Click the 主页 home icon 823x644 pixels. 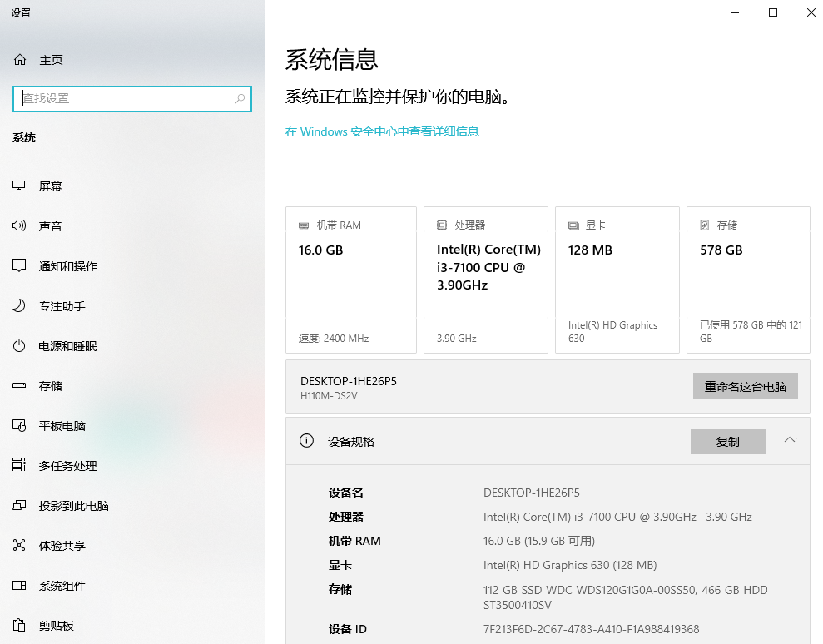point(18,59)
